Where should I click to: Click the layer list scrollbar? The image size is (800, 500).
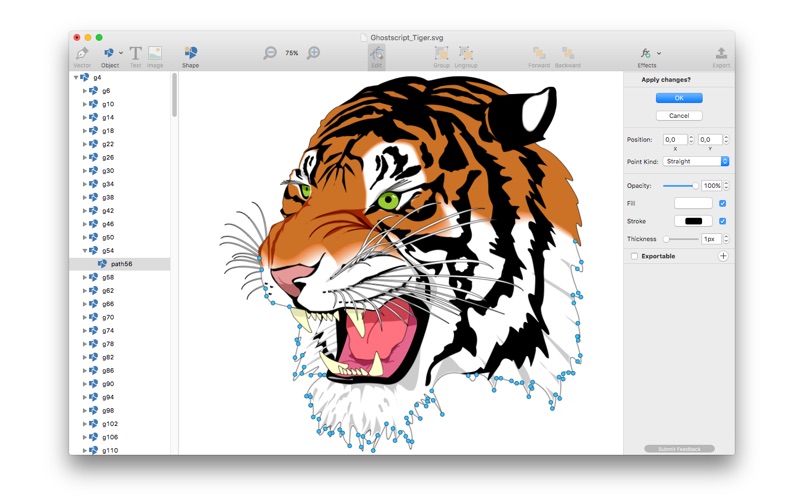point(174,95)
